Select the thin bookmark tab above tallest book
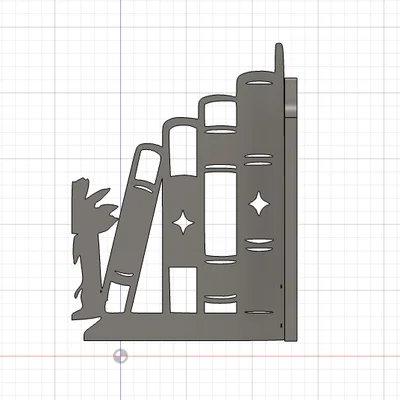Screen dimensions: 400x400 pos(279,58)
